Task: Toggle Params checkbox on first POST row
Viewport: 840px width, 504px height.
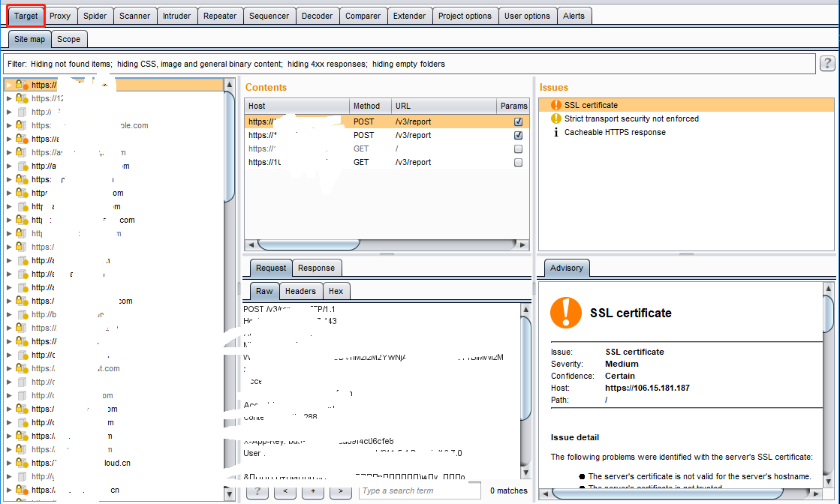Action: coord(518,121)
